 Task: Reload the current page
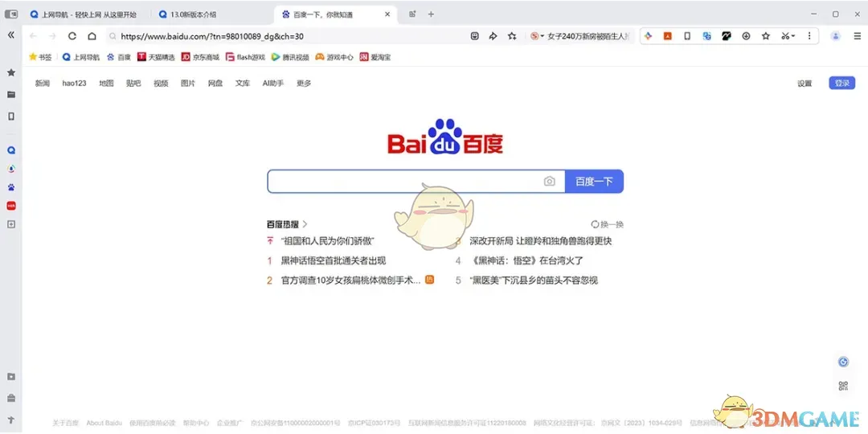pyautogui.click(x=72, y=36)
